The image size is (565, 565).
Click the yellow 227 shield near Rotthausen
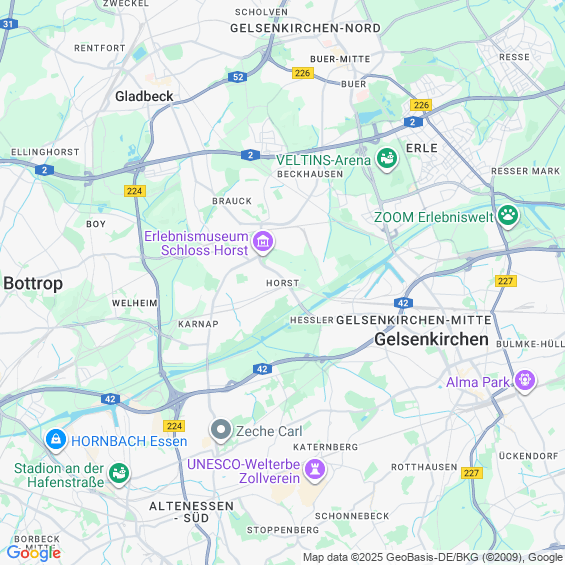pos(472,473)
